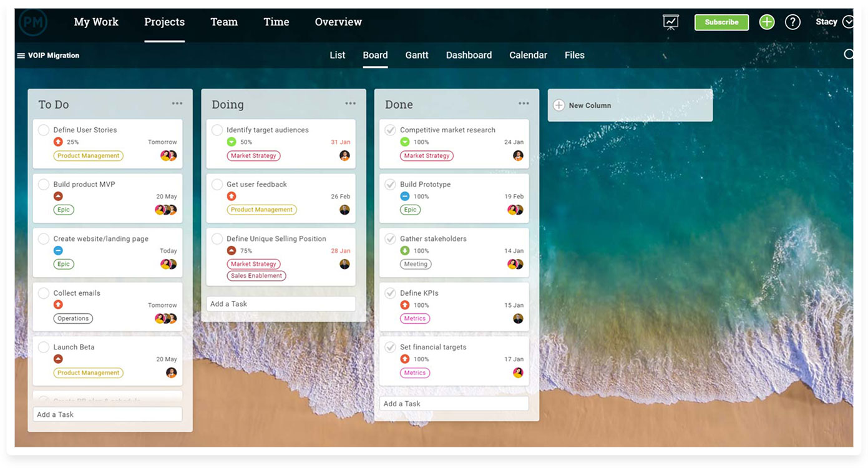This screenshot has width=868, height=468.
Task: Switch to List view
Action: click(x=338, y=55)
